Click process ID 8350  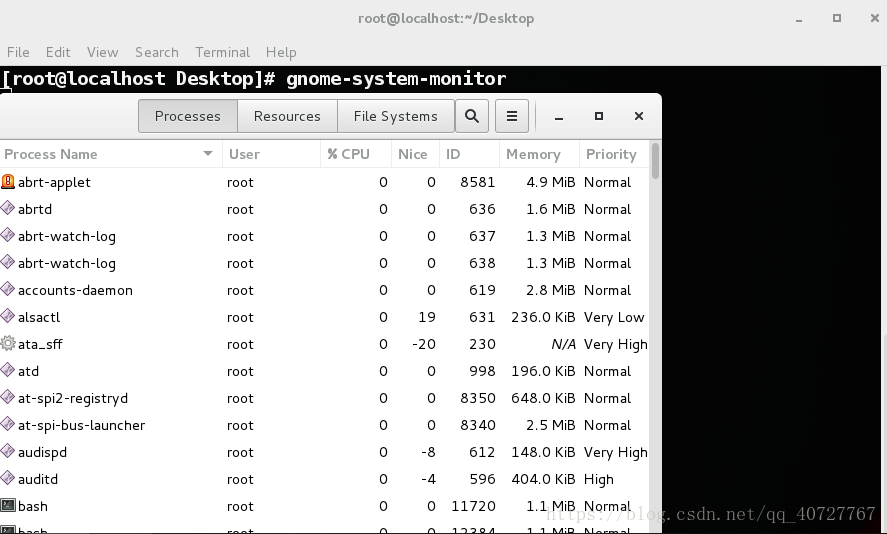point(478,398)
